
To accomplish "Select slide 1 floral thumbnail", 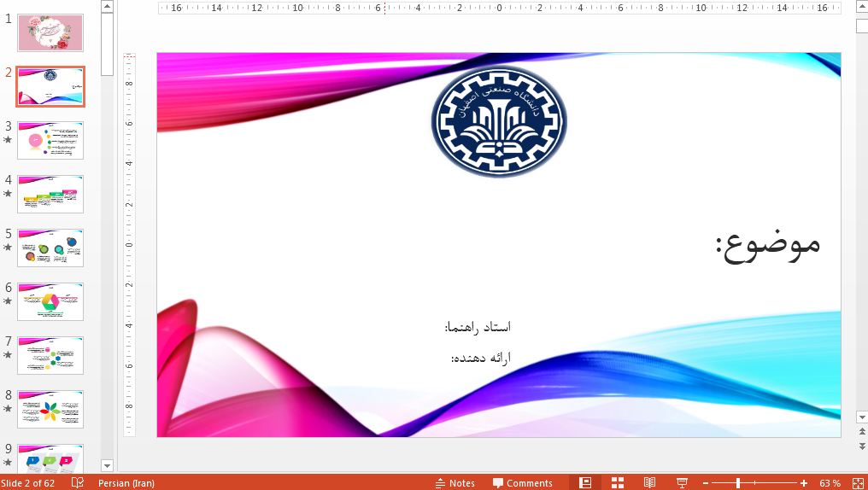I will coord(50,32).
